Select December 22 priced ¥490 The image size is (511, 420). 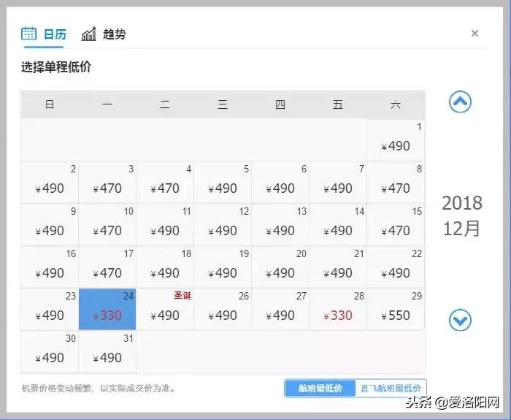(x=396, y=267)
